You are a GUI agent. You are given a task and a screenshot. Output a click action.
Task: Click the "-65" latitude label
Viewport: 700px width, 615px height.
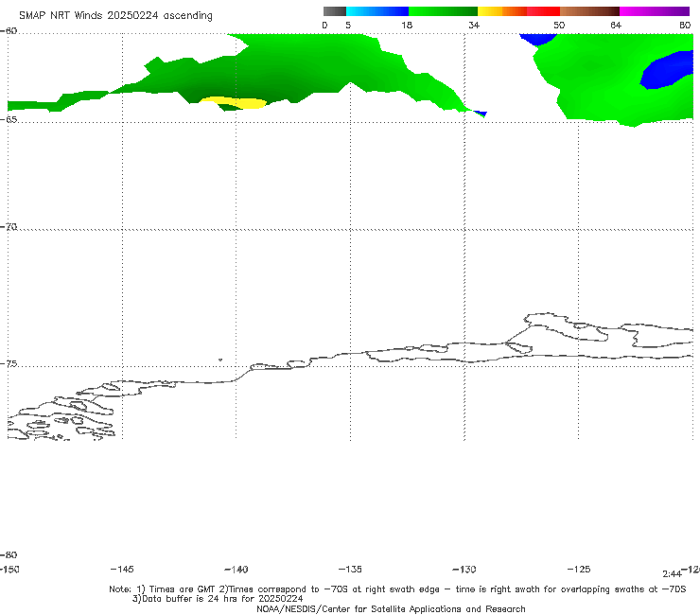click(x=9, y=120)
